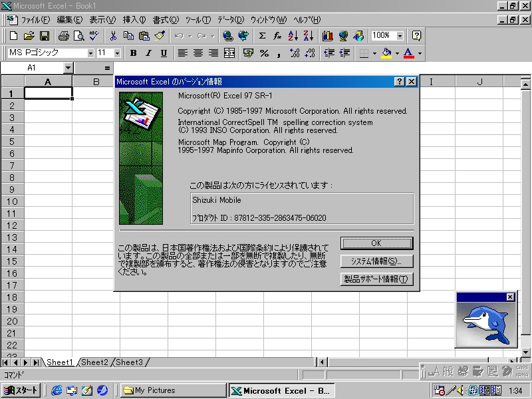
Task: Click the vertical scrollbar down arrow
Action: [525, 352]
